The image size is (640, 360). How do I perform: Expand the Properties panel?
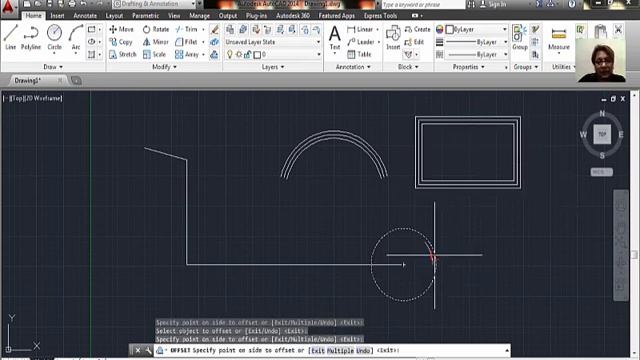click(x=468, y=67)
